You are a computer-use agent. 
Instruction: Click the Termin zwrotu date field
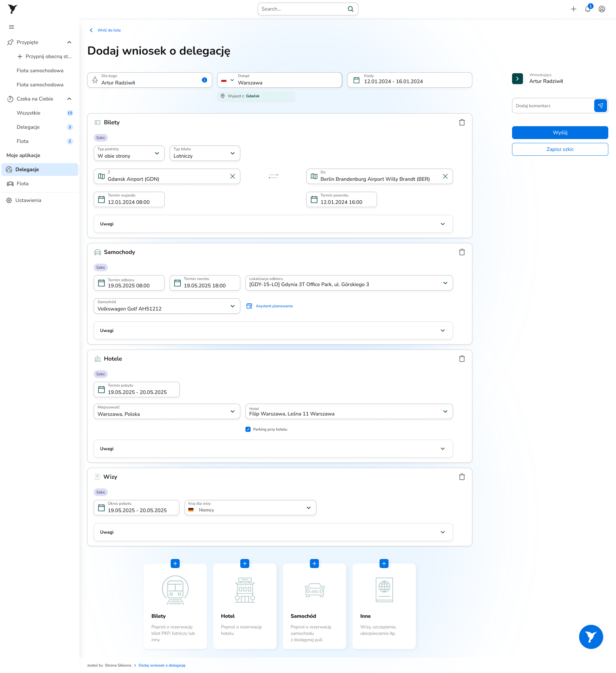click(x=205, y=283)
